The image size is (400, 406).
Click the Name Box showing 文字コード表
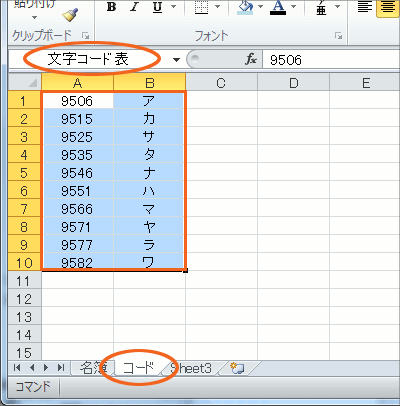pos(90,60)
